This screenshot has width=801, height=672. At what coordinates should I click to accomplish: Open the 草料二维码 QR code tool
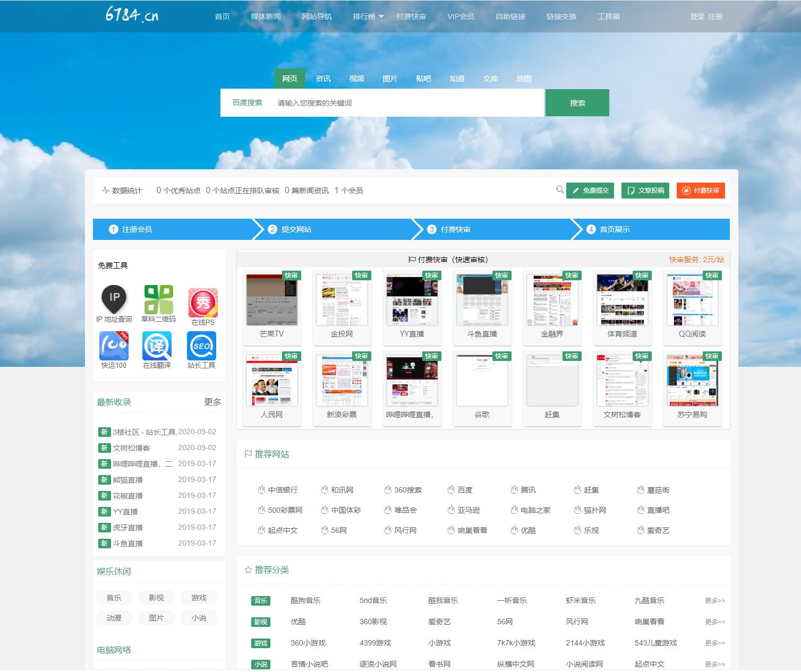[158, 300]
